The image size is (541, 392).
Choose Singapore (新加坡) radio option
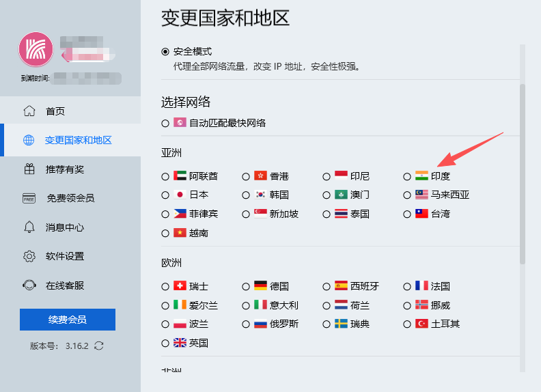(246, 214)
